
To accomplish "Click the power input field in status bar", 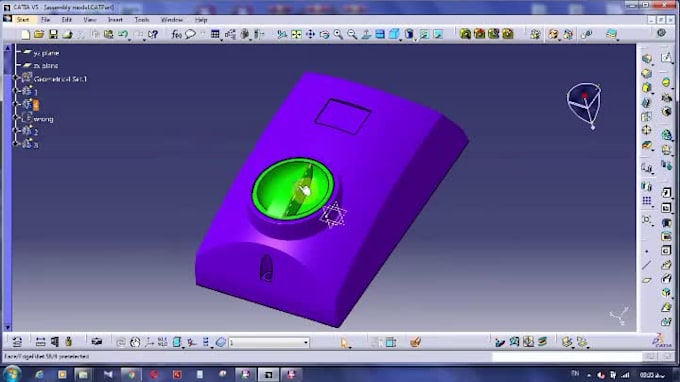I will [566, 356].
